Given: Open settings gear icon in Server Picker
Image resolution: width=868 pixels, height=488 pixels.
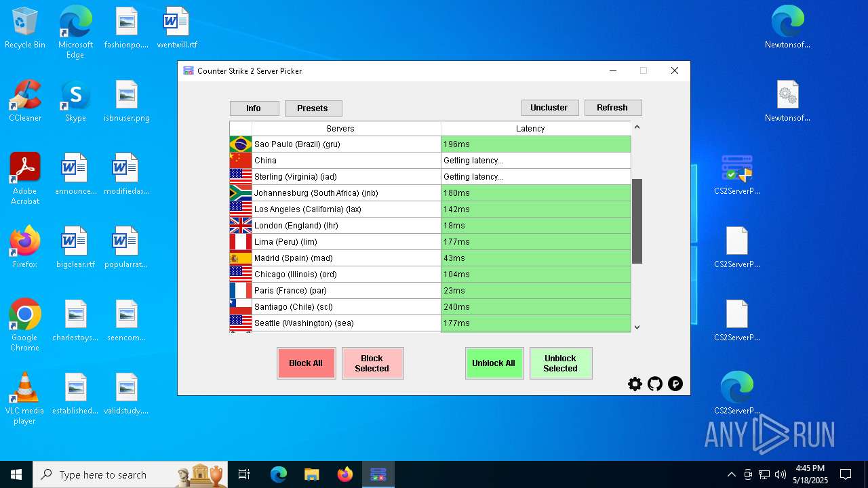Looking at the screenshot, I should click(635, 384).
